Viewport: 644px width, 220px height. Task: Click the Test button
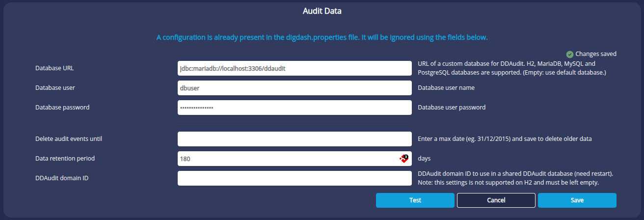pyautogui.click(x=415, y=200)
